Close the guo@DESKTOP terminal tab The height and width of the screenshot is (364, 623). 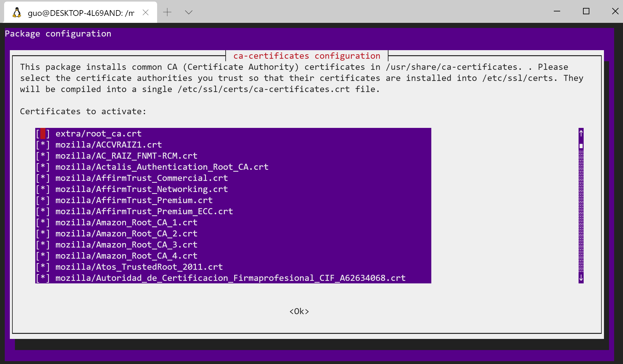point(146,12)
